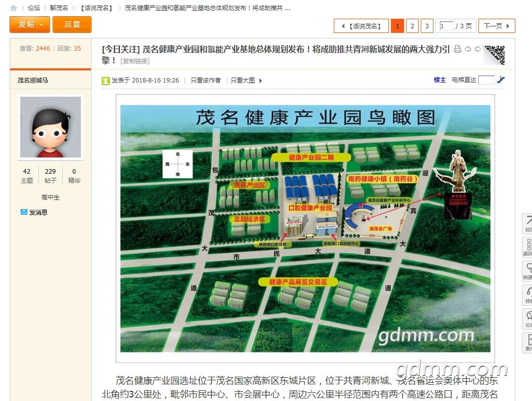Viewport: 532px width, 401px height.
Task: Go to next thread using right arrow icon
Action: click(477, 49)
